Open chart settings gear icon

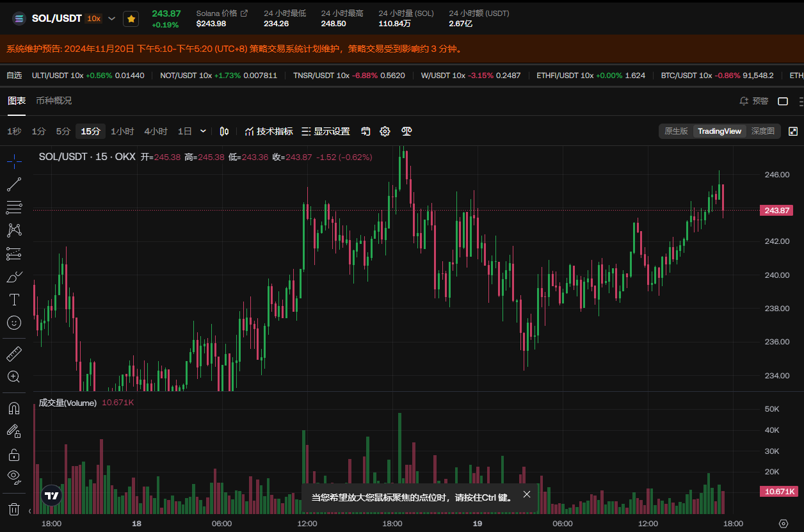click(x=385, y=131)
